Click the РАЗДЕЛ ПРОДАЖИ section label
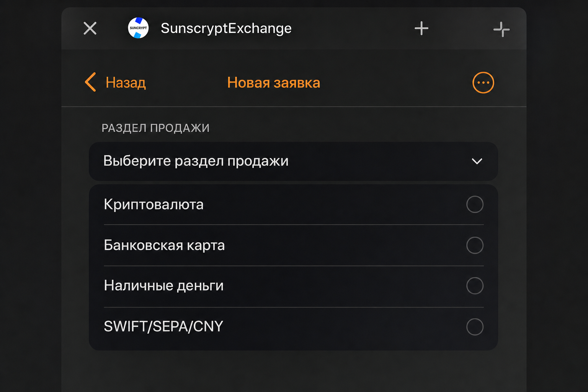588x392 pixels. point(155,128)
